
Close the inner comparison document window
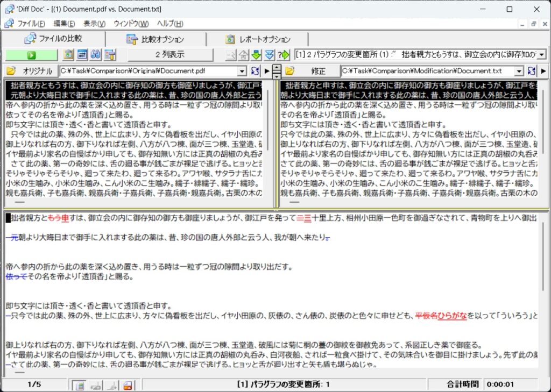pos(545,24)
